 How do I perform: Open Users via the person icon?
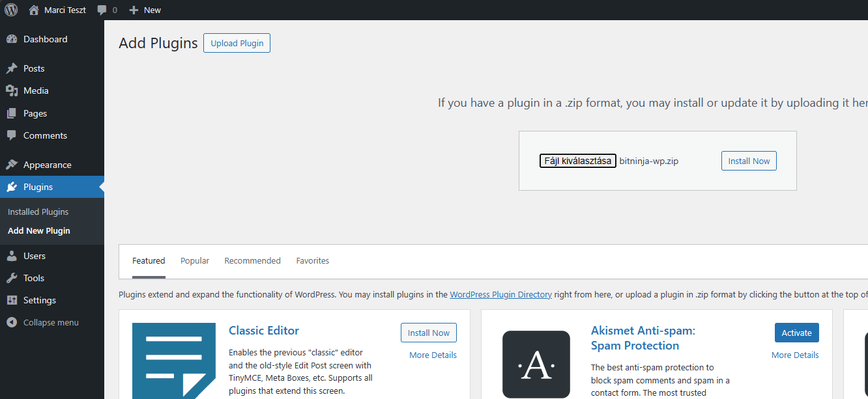click(x=12, y=255)
